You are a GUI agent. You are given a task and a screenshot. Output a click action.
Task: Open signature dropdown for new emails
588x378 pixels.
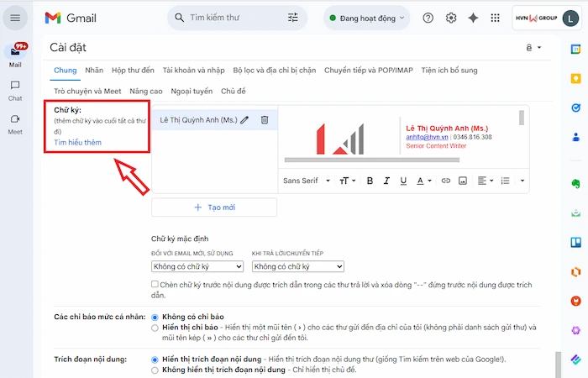point(197,266)
